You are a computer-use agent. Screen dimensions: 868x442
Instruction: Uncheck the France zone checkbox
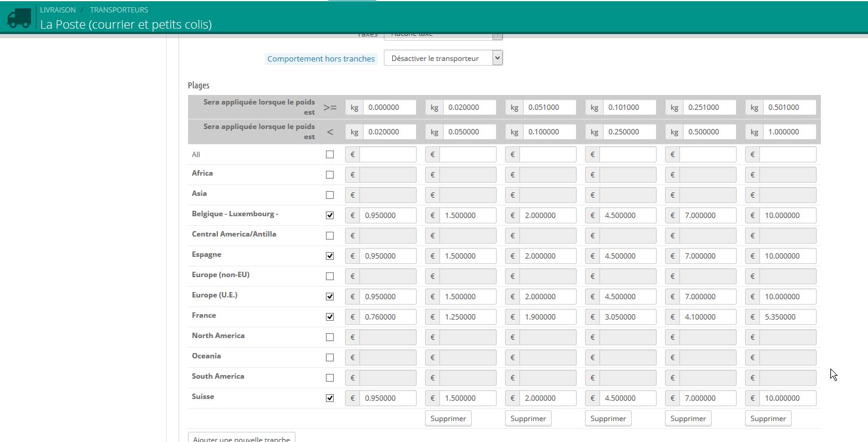(330, 317)
